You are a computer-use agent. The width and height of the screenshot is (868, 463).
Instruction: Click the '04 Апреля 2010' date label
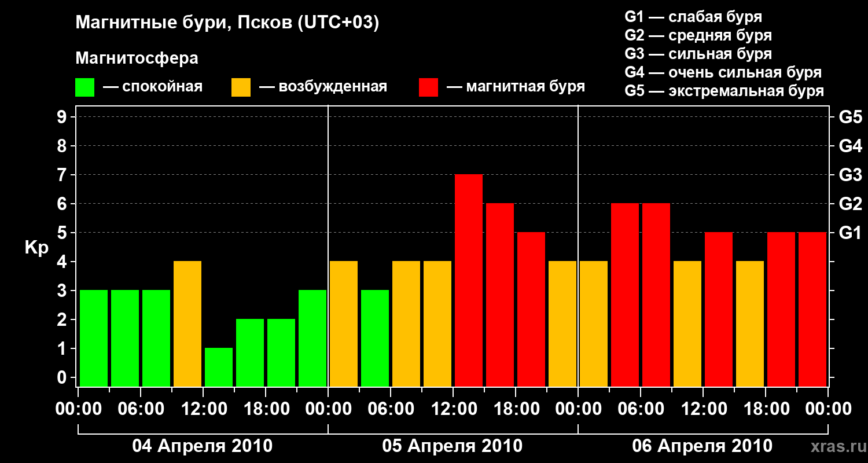[x=203, y=446]
